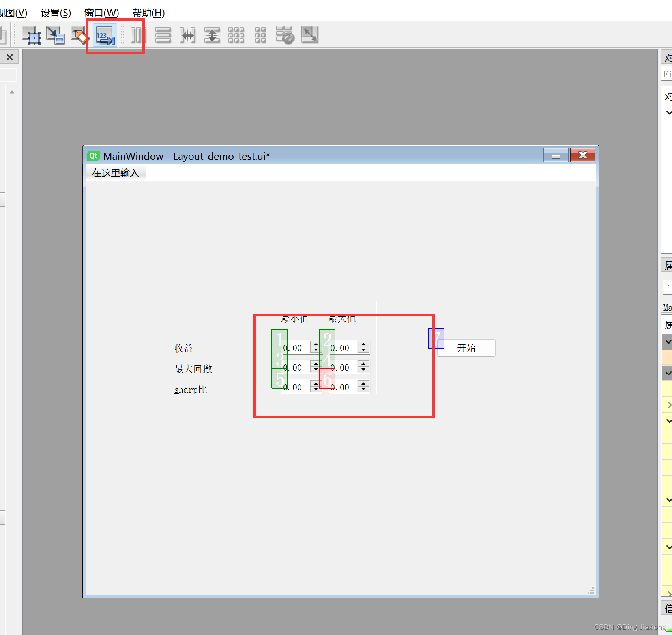The width and height of the screenshot is (672, 635).
Task: Apply Lay Out Vertically from toolbar
Action: point(163,35)
